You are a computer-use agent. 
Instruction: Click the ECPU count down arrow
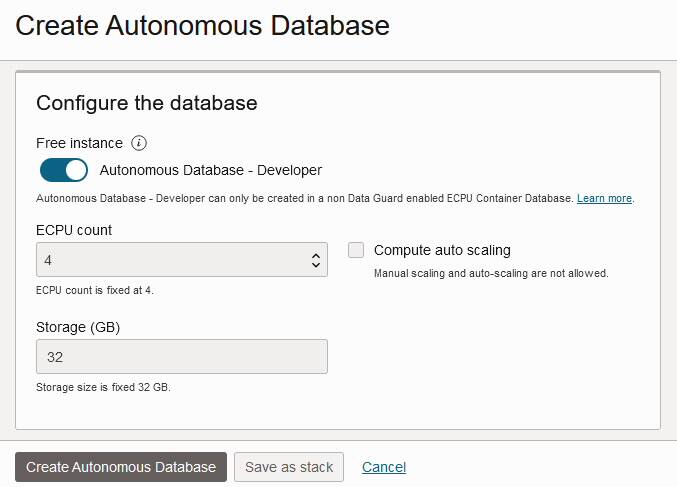316,266
